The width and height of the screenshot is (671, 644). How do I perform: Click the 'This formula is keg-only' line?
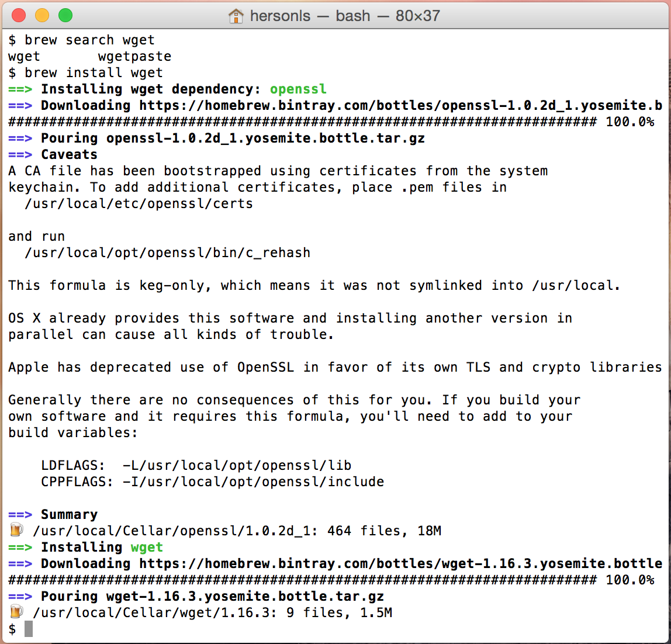click(x=314, y=285)
